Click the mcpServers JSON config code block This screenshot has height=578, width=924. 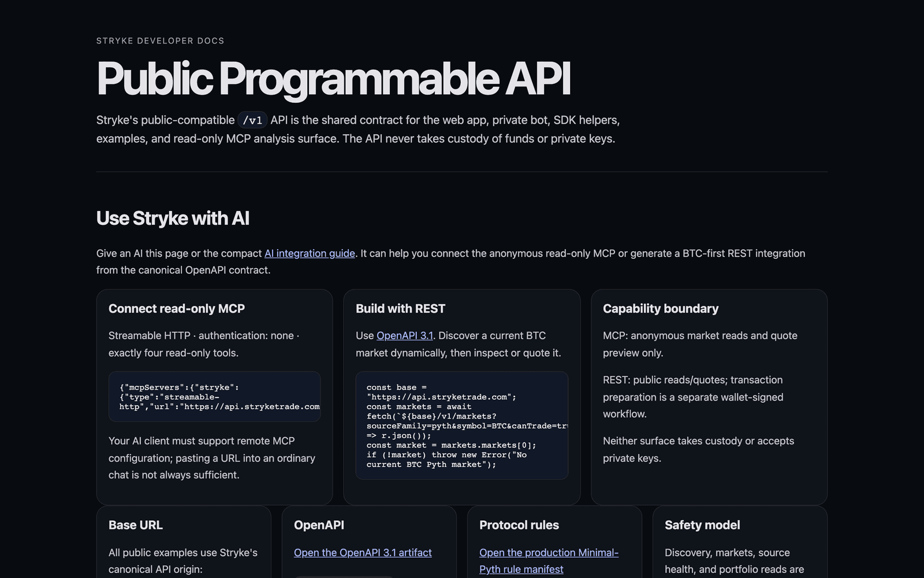(215, 397)
